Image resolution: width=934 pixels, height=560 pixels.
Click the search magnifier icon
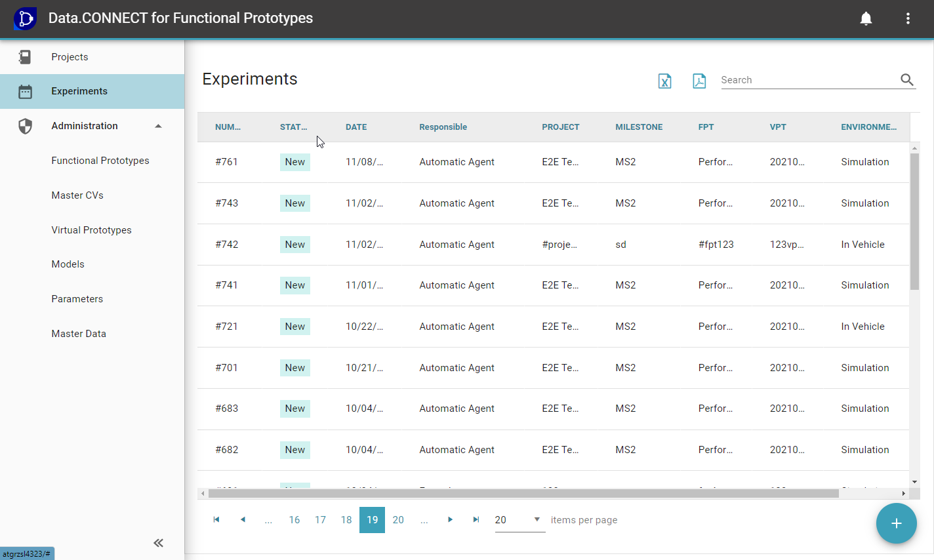[x=906, y=80]
